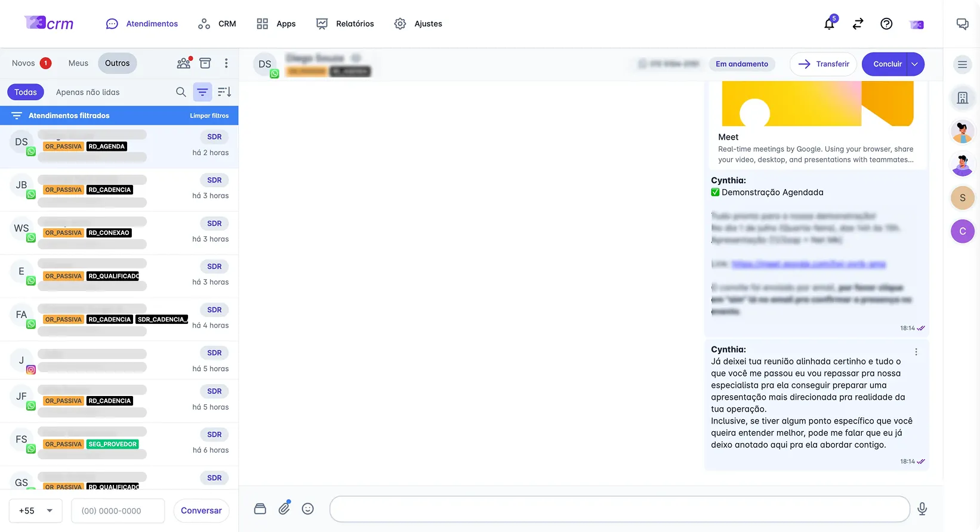This screenshot has height=532, width=980.
Task: Open the JB conversation in the list
Action: (x=119, y=190)
